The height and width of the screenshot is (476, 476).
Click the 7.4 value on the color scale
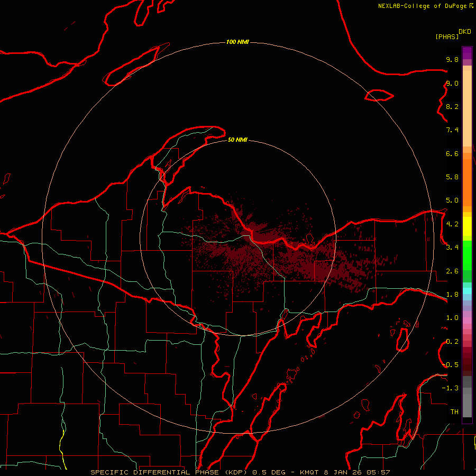[452, 130]
